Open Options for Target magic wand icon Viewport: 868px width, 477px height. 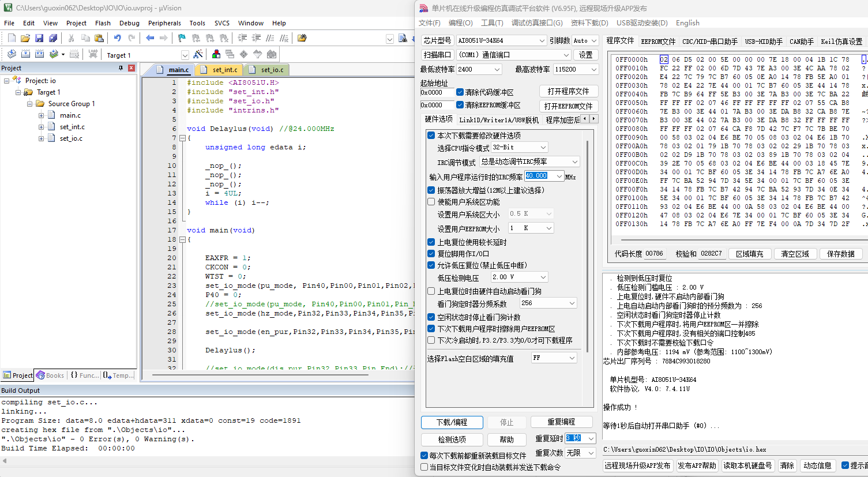pos(198,54)
